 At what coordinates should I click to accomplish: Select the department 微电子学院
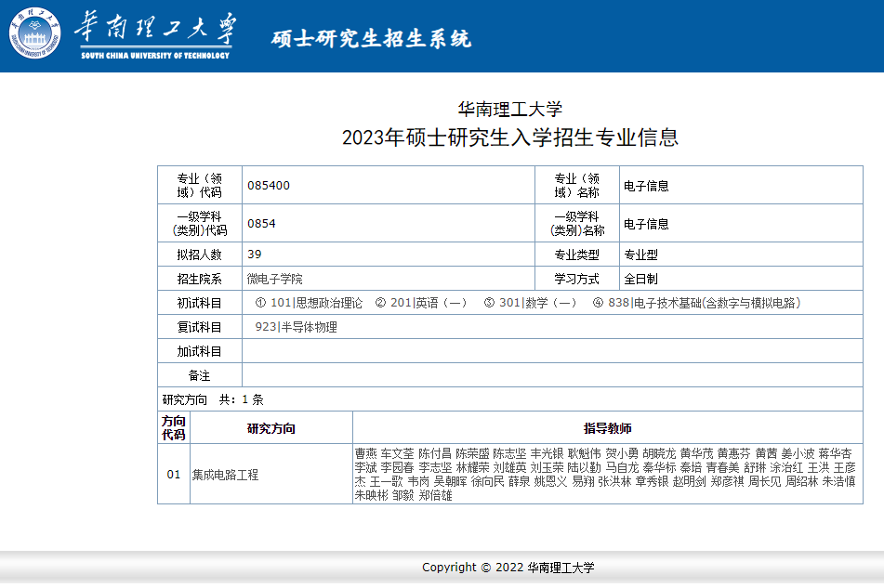tap(274, 279)
